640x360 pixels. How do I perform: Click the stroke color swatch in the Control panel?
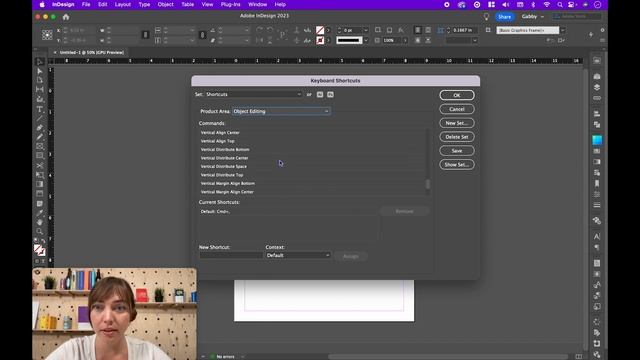pos(320,40)
